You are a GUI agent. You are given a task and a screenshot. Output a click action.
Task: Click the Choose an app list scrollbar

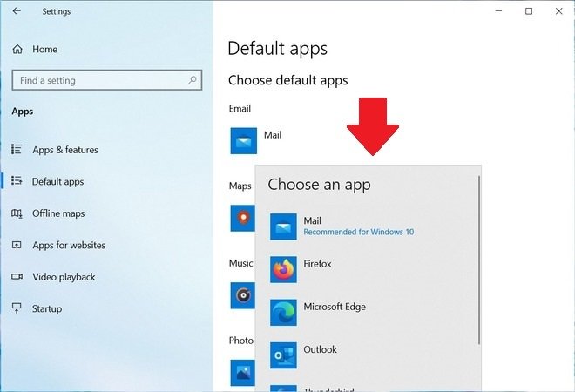[x=479, y=260]
